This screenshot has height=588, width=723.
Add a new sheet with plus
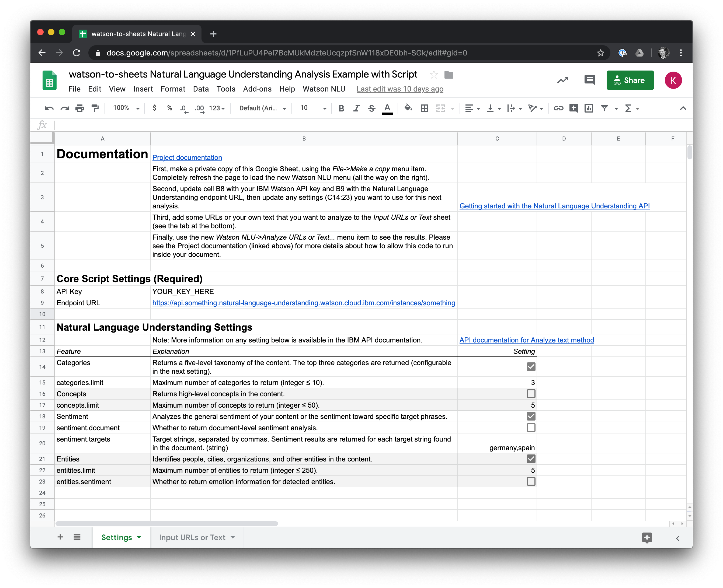(60, 537)
